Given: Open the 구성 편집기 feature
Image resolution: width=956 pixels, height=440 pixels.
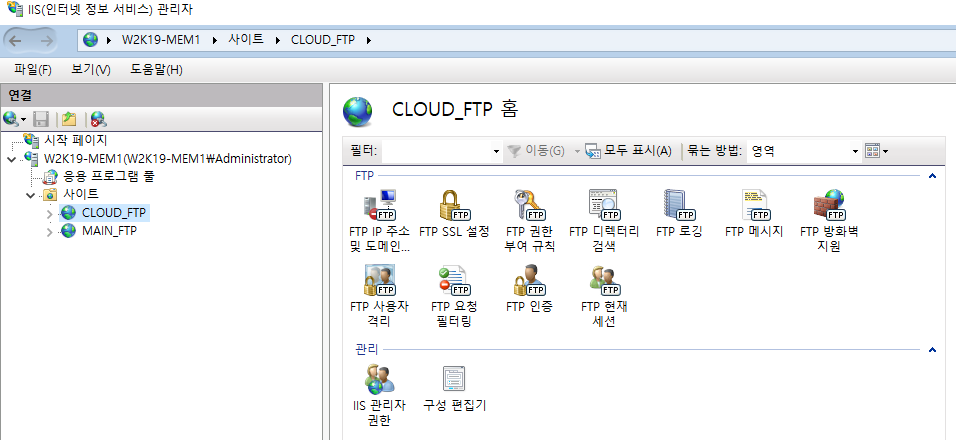Looking at the screenshot, I should (454, 388).
